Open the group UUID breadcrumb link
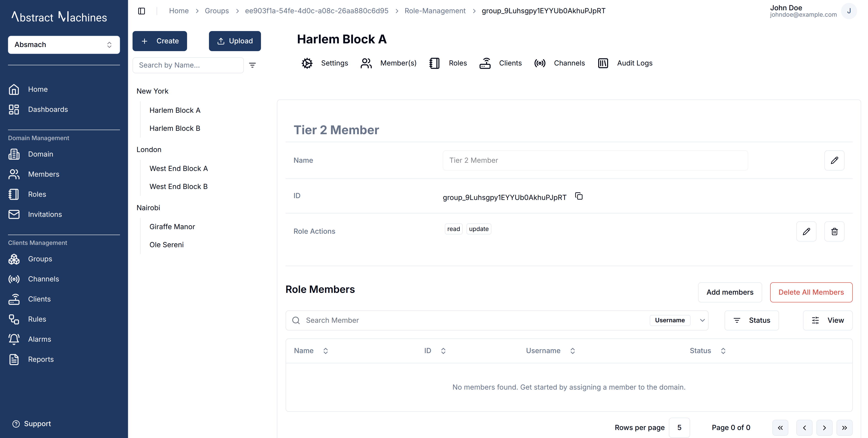The width and height of the screenshot is (868, 438). click(x=317, y=11)
